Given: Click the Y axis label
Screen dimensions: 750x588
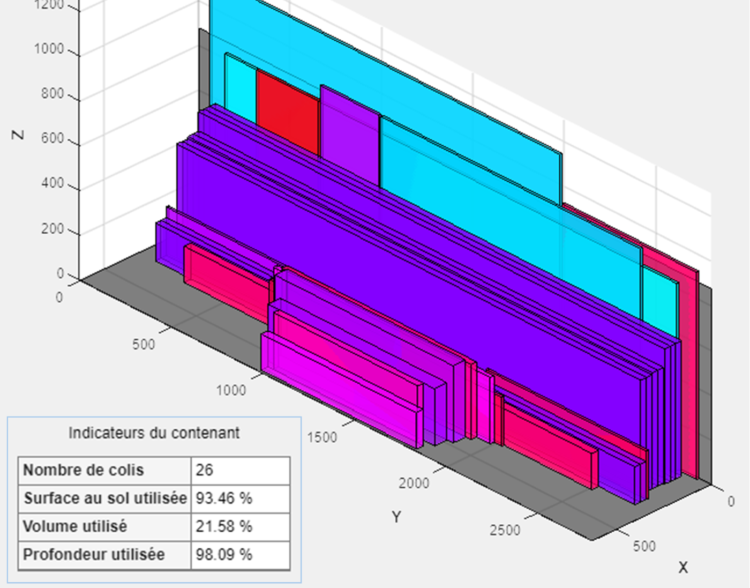Looking at the screenshot, I should coord(396,517).
